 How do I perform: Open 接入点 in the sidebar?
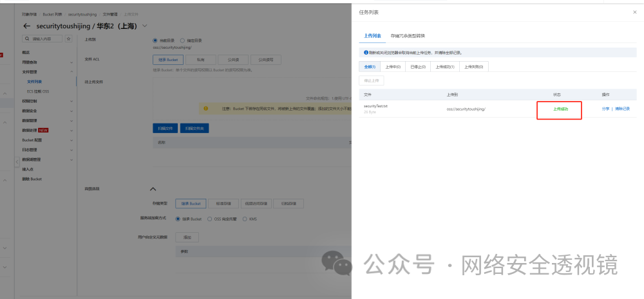pyautogui.click(x=27, y=169)
